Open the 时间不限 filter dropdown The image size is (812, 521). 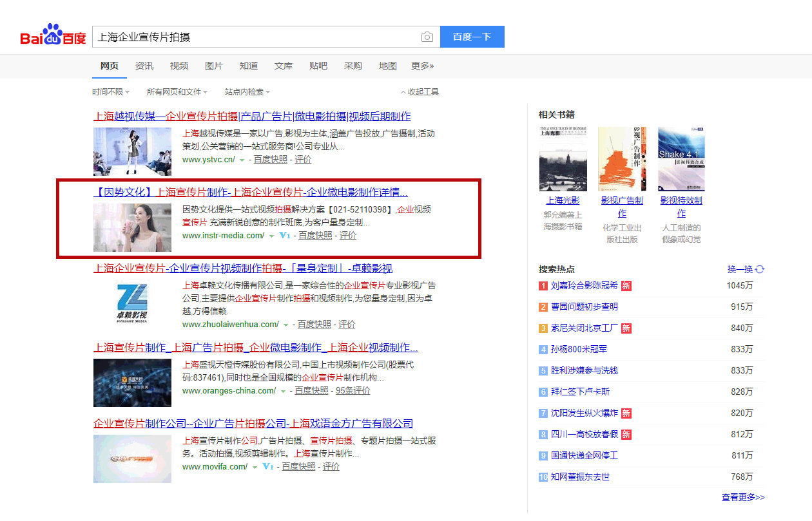click(111, 92)
